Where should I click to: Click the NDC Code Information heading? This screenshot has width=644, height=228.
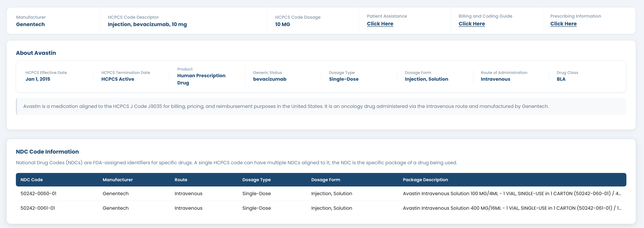47,152
